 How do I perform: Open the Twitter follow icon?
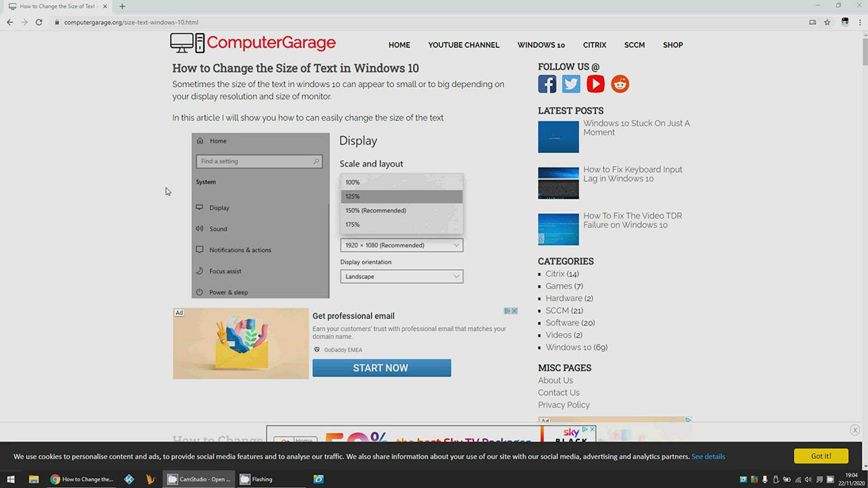pos(571,84)
